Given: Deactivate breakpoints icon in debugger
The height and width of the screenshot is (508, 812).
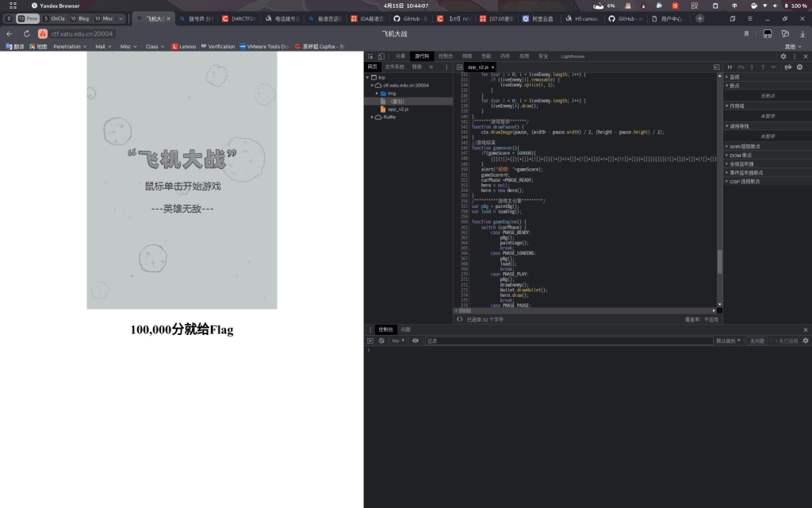Looking at the screenshot, I should coord(788,67).
